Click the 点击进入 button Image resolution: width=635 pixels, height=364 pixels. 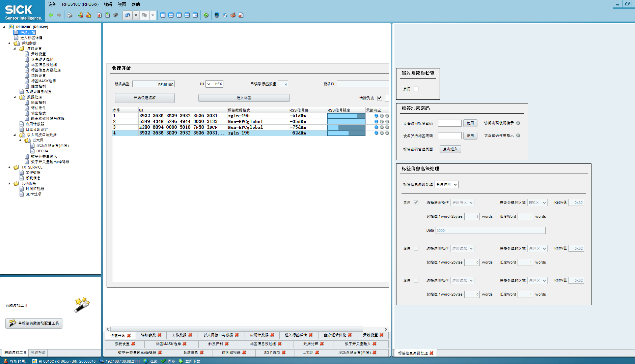coord(450,149)
